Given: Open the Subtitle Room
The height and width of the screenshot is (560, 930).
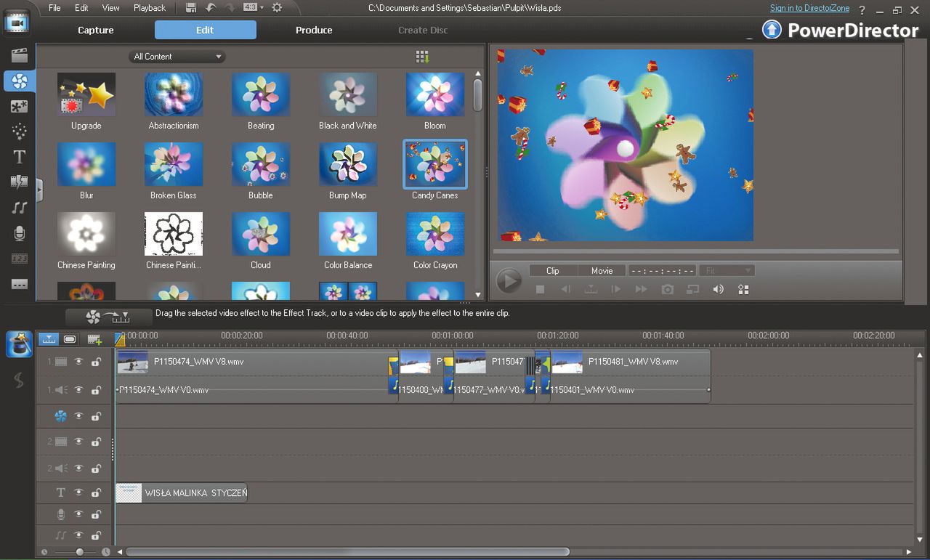Looking at the screenshot, I should click(19, 284).
